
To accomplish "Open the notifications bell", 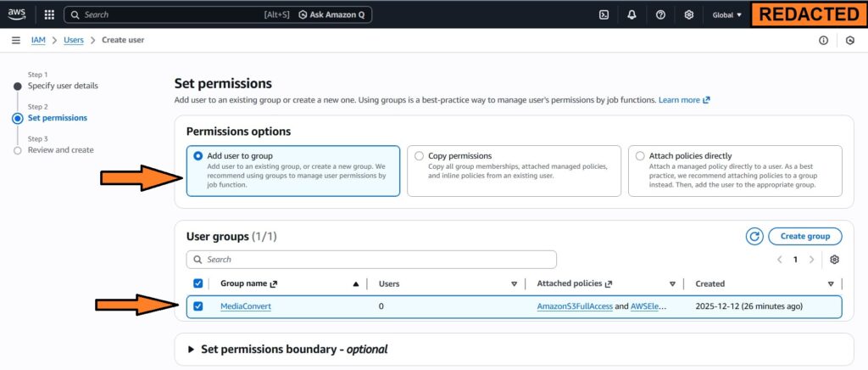I will click(x=632, y=14).
